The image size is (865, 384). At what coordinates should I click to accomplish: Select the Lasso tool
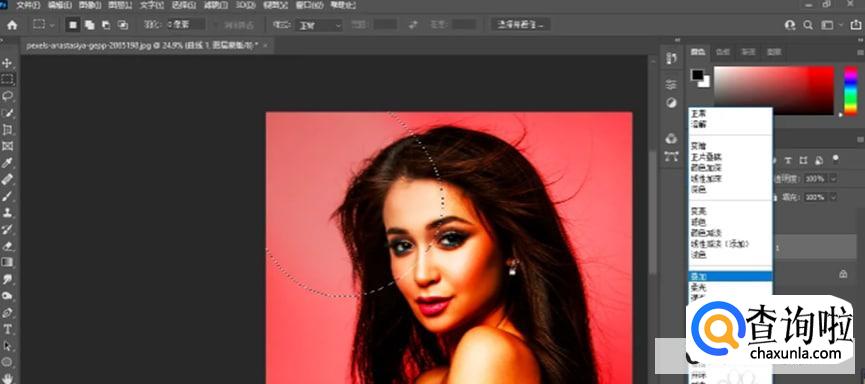coord(7,96)
